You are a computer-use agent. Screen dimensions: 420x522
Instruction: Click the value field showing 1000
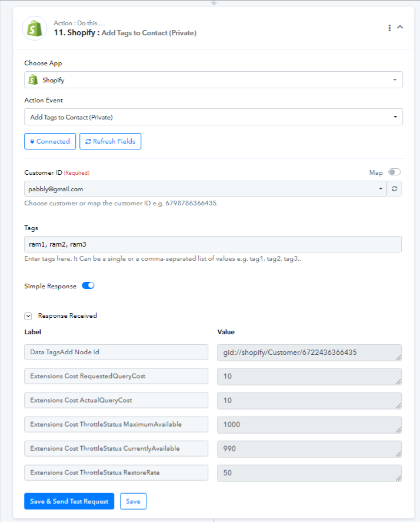pyautogui.click(x=309, y=425)
